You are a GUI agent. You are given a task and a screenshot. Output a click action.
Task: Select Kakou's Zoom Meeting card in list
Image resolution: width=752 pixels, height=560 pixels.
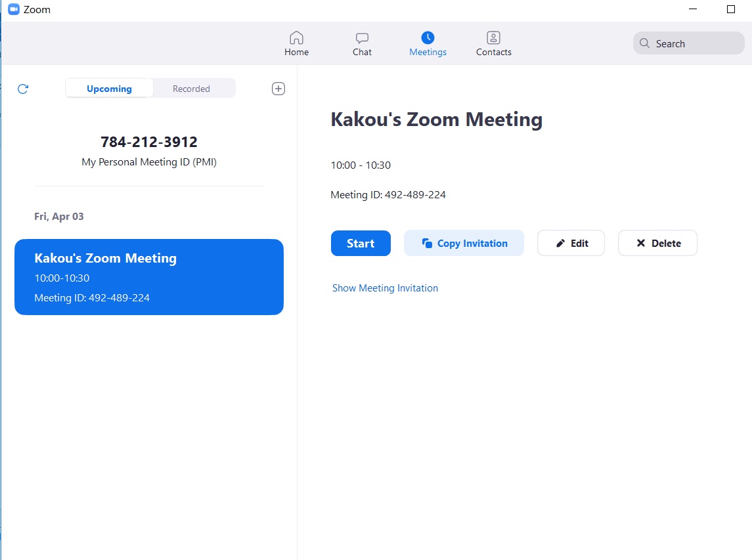click(x=148, y=277)
